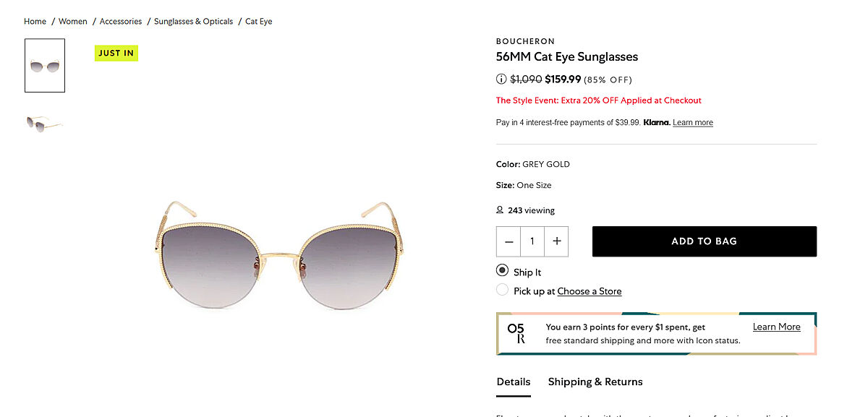Image resolution: width=868 pixels, height=417 pixels.
Task: Select the Pick up at store radio
Action: click(x=503, y=291)
